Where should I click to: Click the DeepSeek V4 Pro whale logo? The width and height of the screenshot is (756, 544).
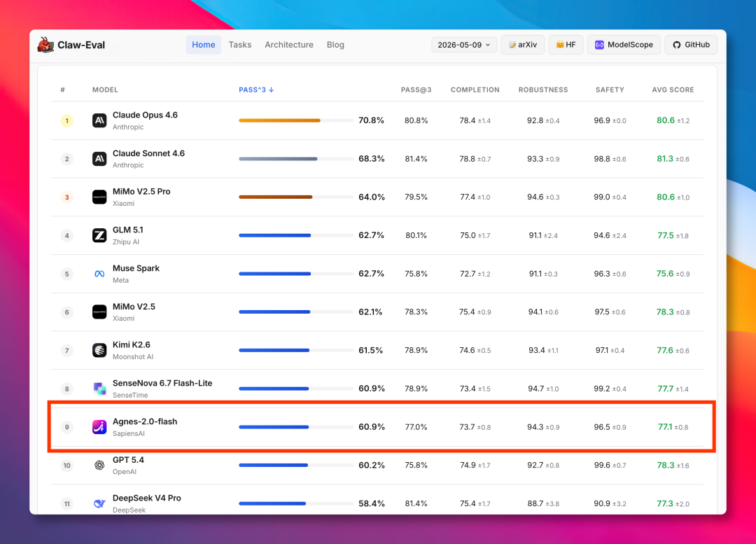[99, 503]
